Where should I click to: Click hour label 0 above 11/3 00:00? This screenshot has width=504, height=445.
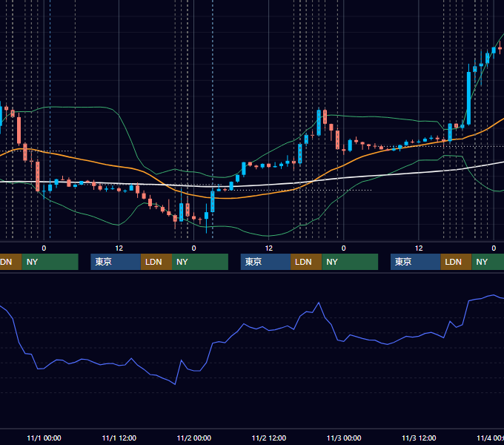[x=344, y=248]
